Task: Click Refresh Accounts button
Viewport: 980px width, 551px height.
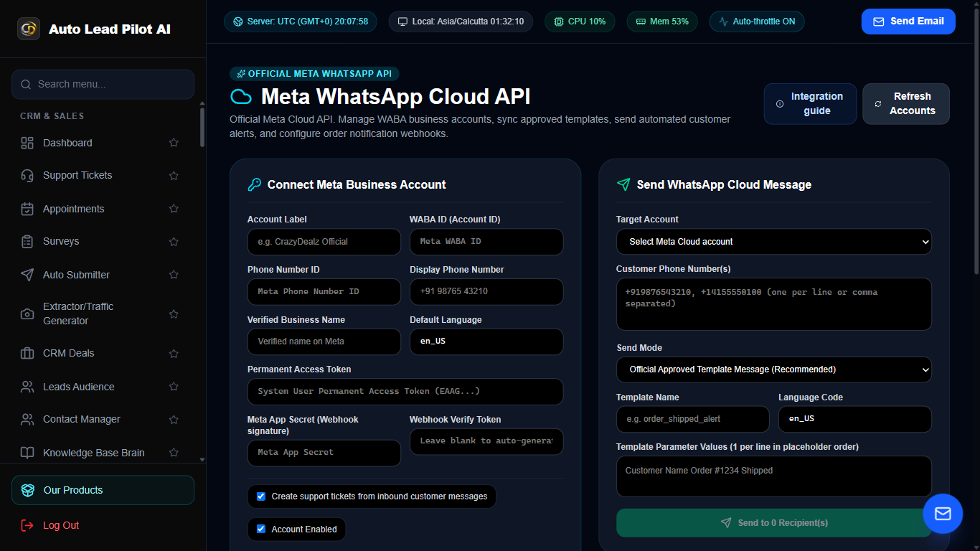Action: tap(906, 104)
